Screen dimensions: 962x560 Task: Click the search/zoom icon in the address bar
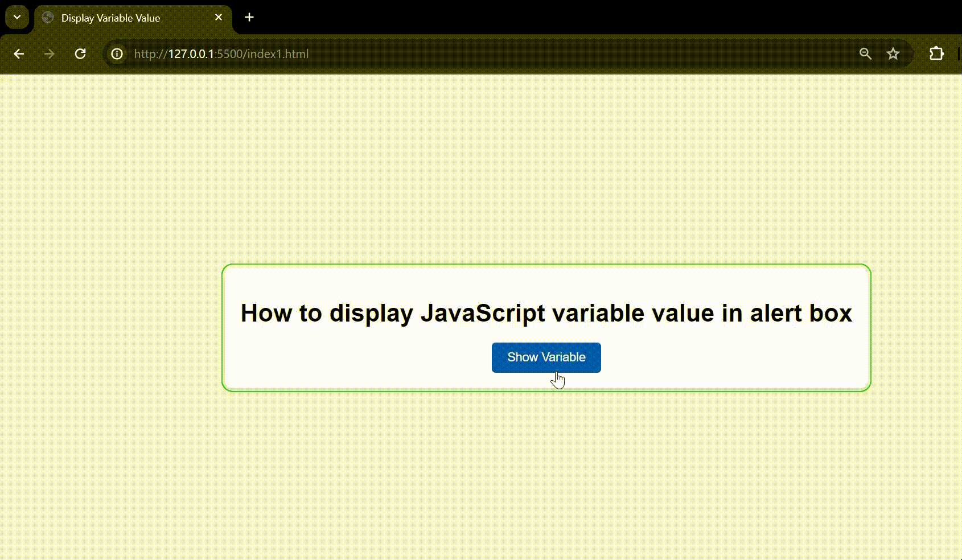point(865,53)
